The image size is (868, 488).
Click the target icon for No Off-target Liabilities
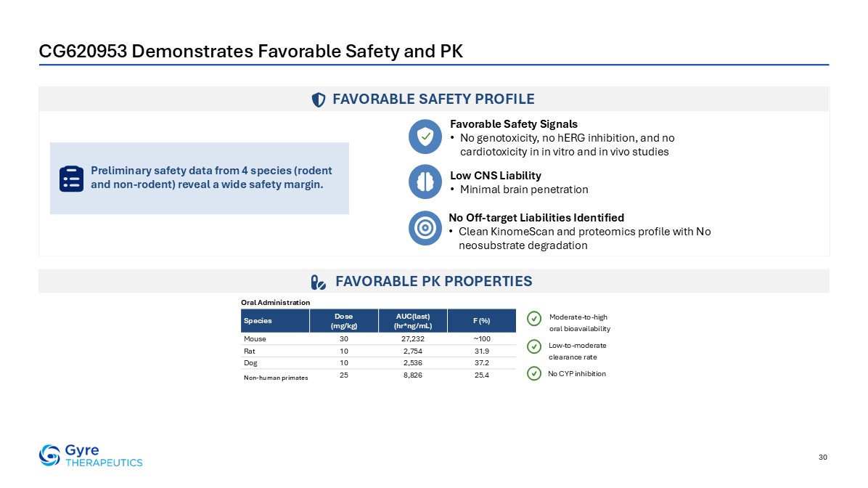425,227
